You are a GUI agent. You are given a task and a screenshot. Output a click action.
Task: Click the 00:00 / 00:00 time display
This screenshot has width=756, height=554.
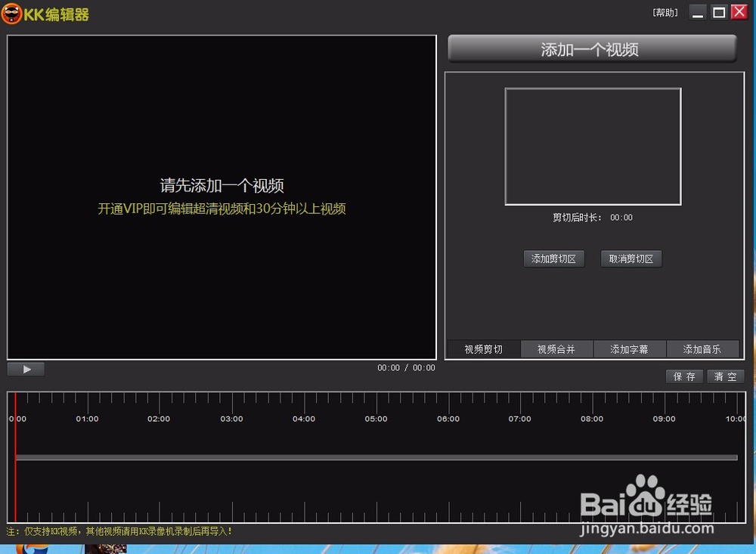[406, 368]
